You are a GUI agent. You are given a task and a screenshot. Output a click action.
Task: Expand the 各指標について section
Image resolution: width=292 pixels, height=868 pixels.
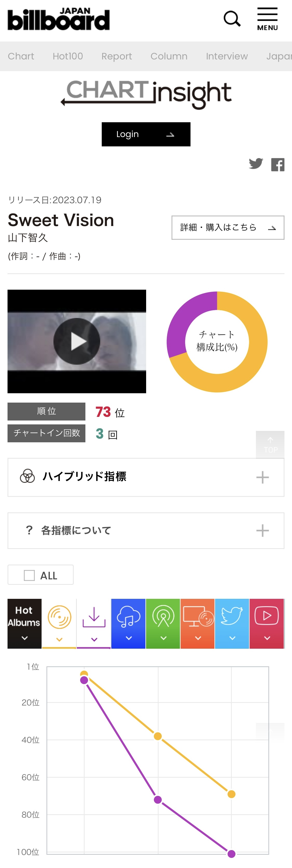click(x=146, y=531)
